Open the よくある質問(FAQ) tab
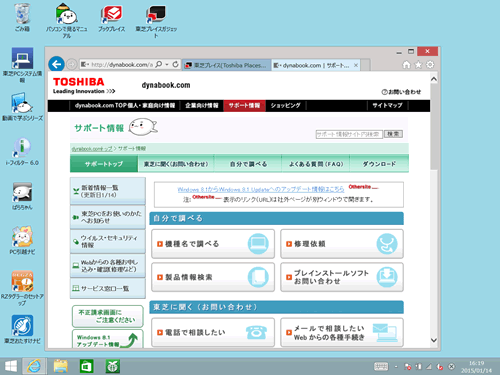The height and width of the screenshot is (375, 500). pos(316,164)
